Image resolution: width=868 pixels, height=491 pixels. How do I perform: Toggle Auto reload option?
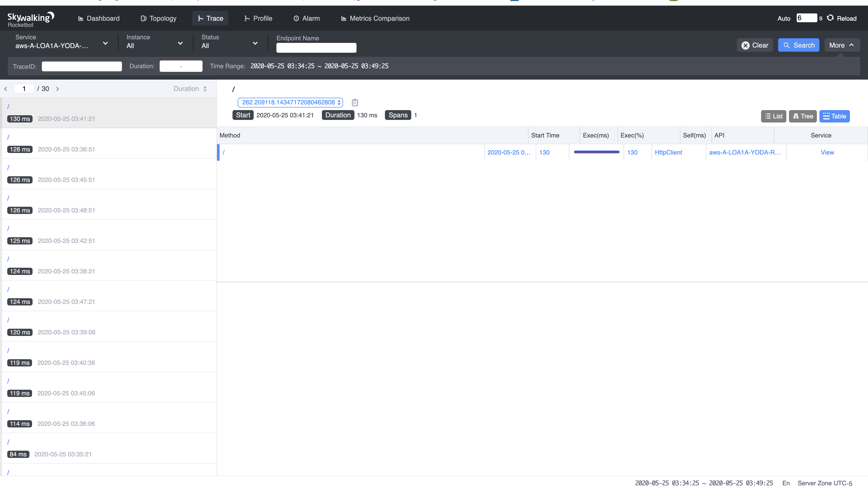[783, 19]
